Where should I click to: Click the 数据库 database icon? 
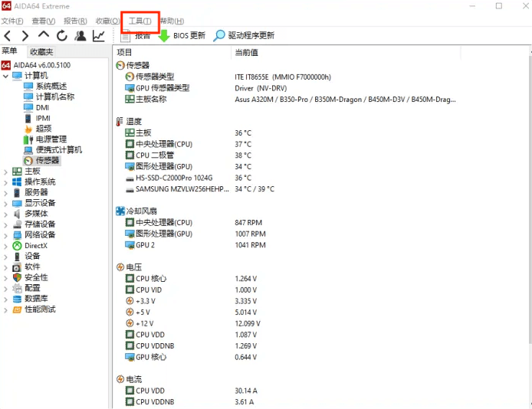coord(17,299)
